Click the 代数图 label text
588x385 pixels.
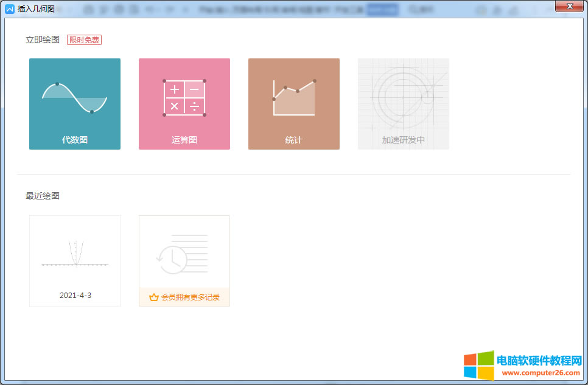74,140
